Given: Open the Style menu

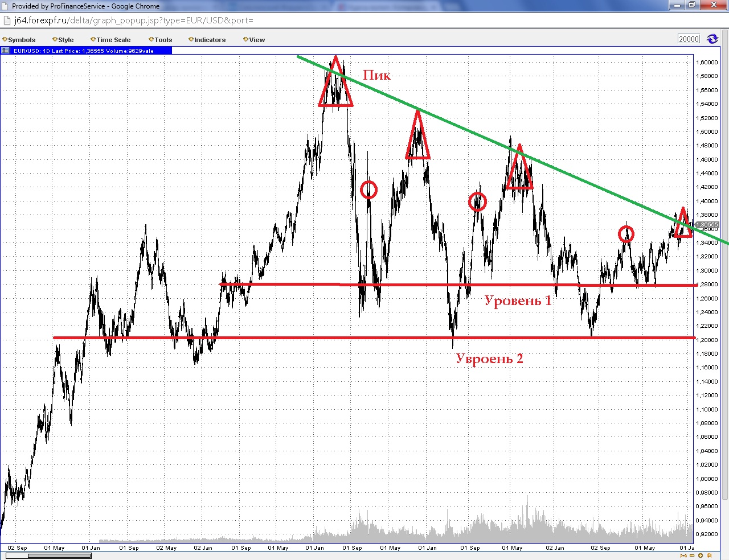Looking at the screenshot, I should 63,40.
